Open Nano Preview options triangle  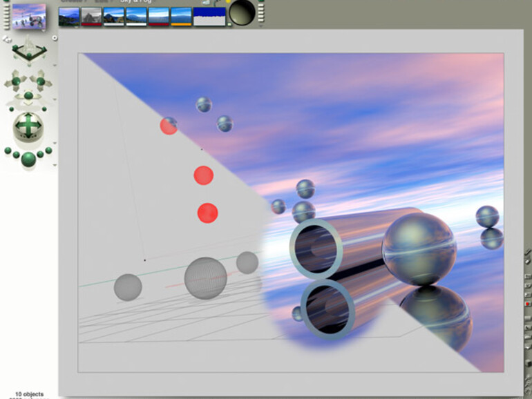[44, 30]
